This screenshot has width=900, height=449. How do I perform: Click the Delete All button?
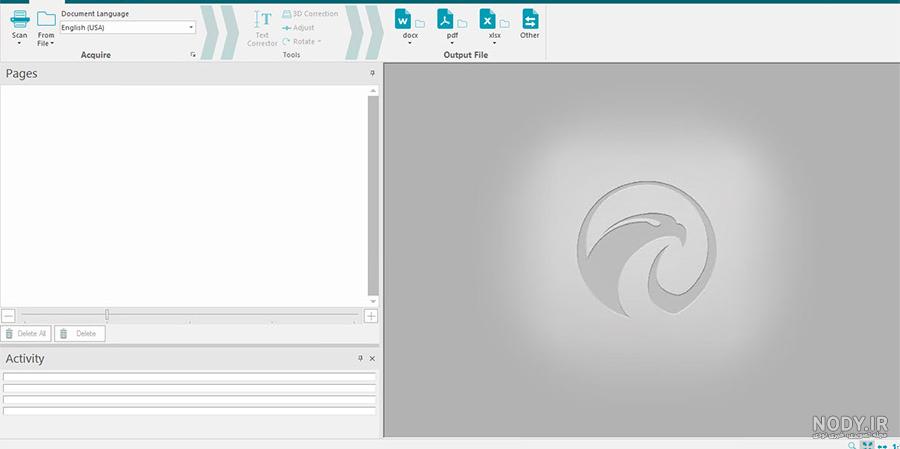point(26,334)
